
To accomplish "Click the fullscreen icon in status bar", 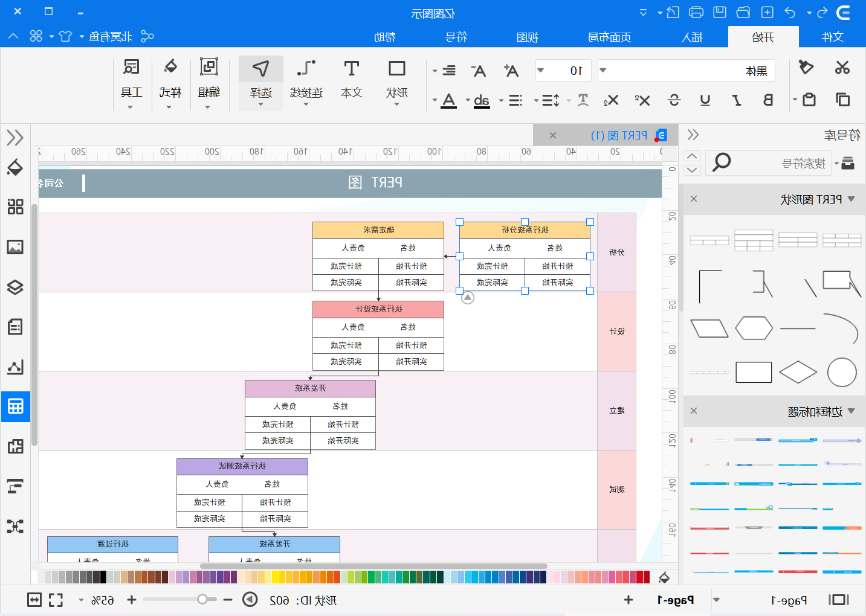I will point(56,600).
